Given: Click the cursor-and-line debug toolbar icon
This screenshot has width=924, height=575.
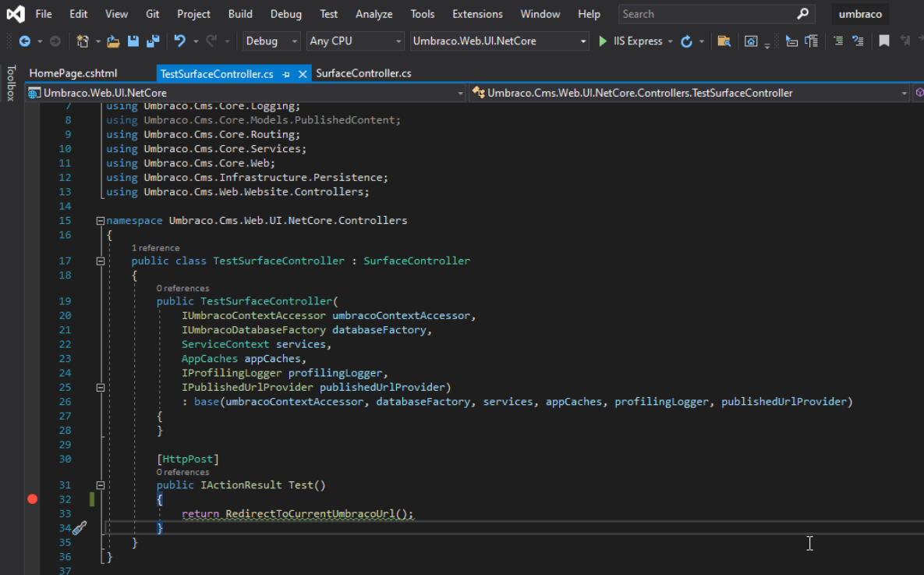Looking at the screenshot, I should pos(791,41).
